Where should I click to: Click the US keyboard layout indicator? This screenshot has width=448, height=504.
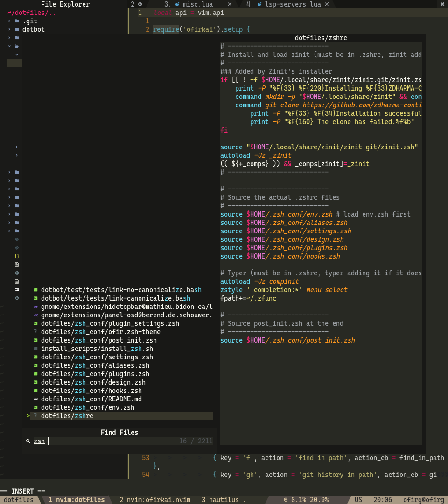pos(358,500)
